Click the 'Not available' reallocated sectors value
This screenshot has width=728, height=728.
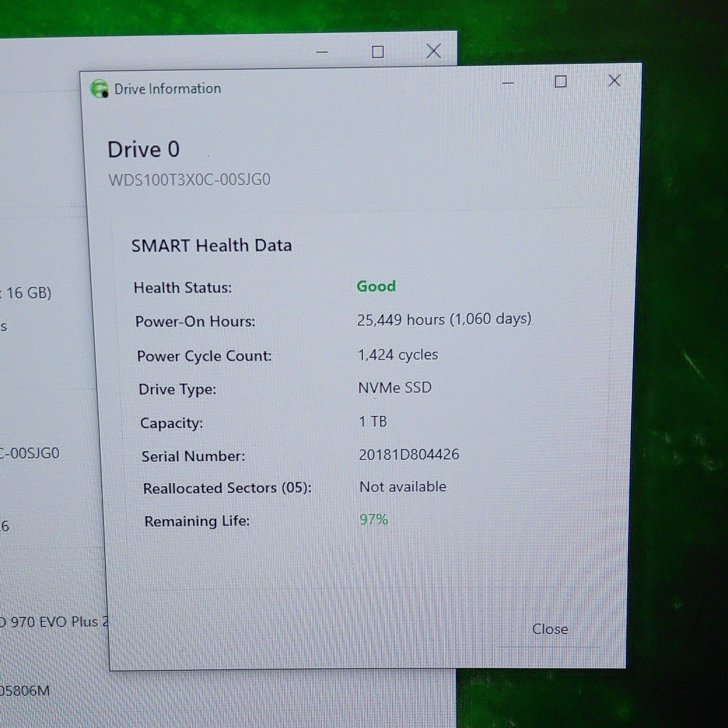coord(403,487)
